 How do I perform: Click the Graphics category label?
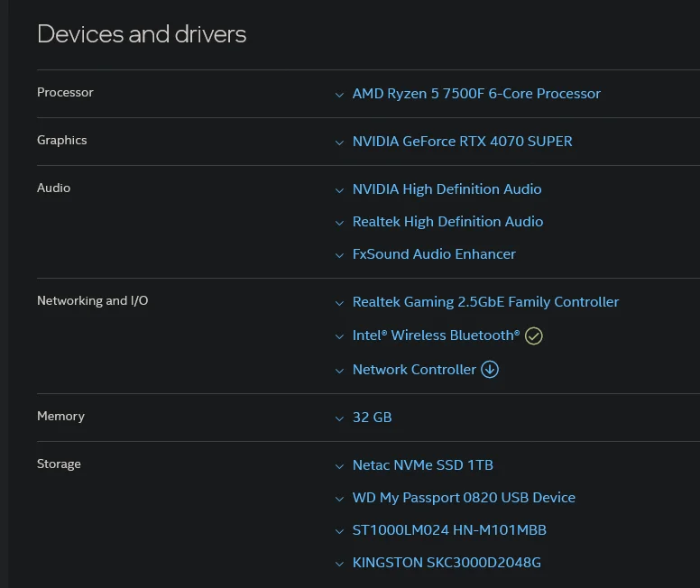click(x=62, y=140)
